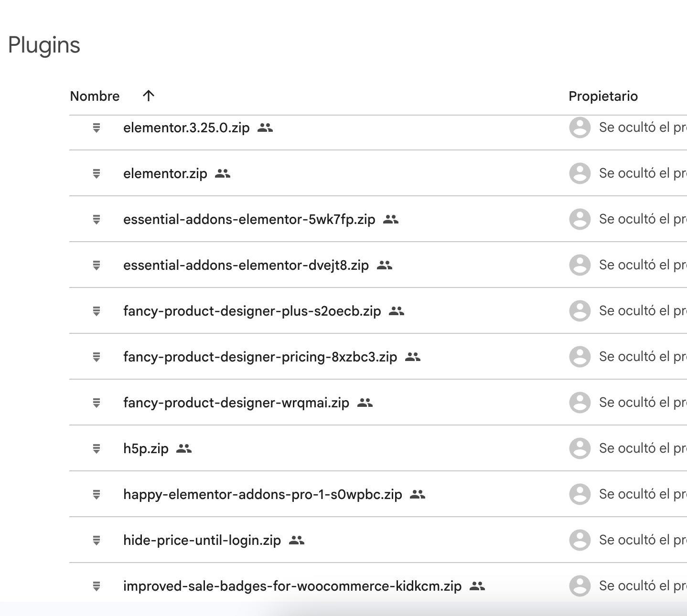
Task: Click file icon beside fancy-product-designer-plus-s2oecb.zip
Action: 97,311
